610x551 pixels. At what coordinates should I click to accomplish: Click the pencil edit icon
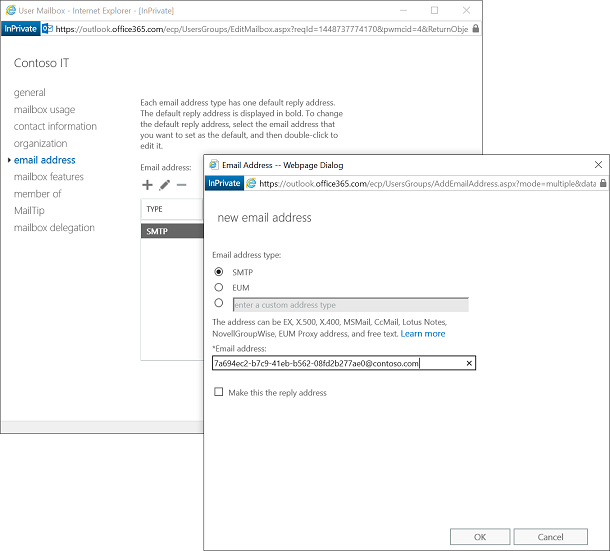click(164, 185)
